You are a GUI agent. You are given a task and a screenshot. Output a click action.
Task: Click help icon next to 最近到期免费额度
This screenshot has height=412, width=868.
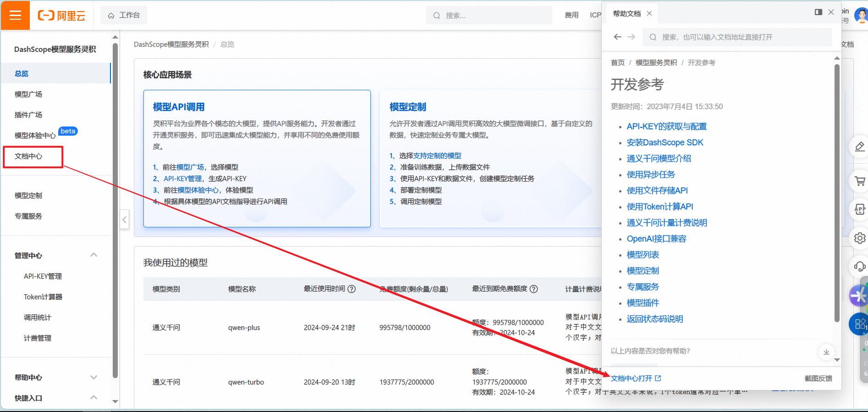tap(533, 289)
